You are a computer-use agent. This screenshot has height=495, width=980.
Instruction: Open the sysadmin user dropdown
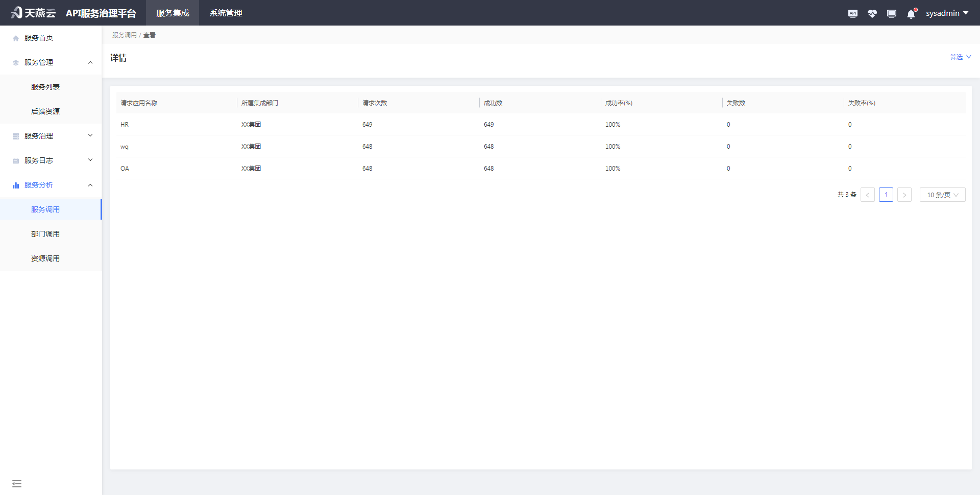[x=947, y=13]
